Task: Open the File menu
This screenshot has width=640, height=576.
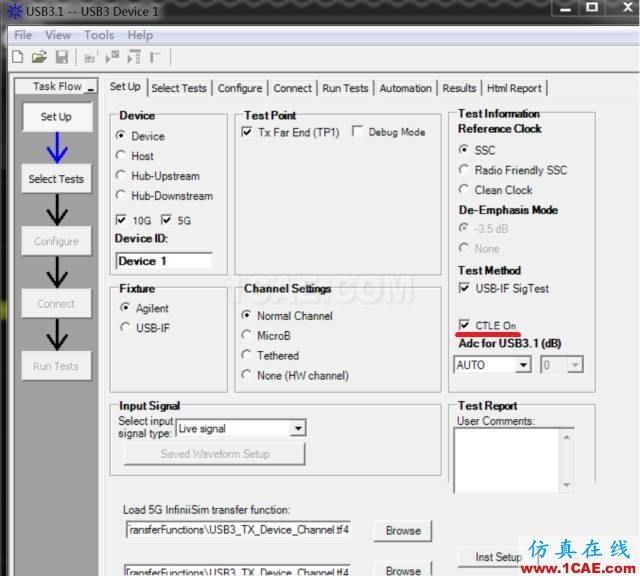Action: [23, 35]
